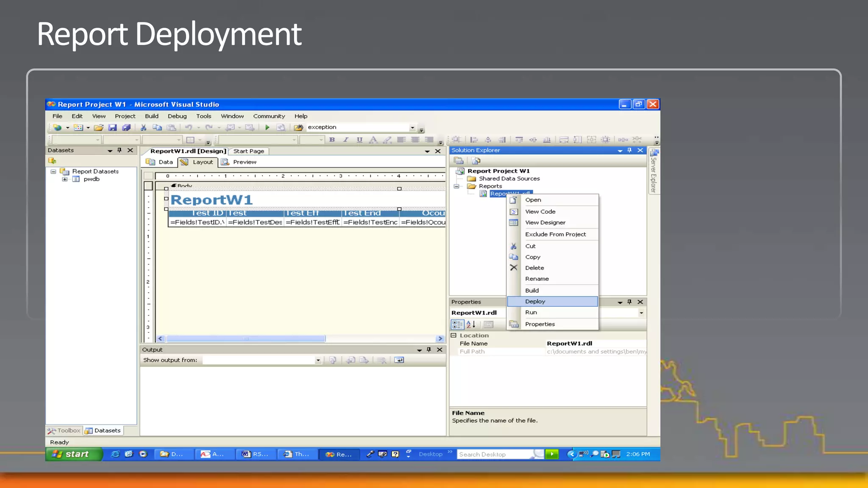Open the Start Page document tab
868x488 pixels.
click(x=249, y=151)
